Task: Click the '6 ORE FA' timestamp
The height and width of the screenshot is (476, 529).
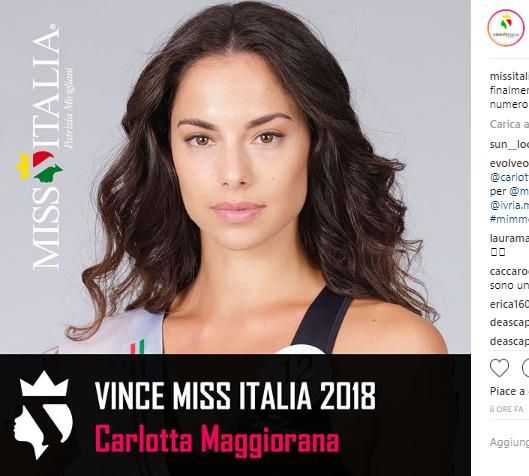Action: coord(506,410)
